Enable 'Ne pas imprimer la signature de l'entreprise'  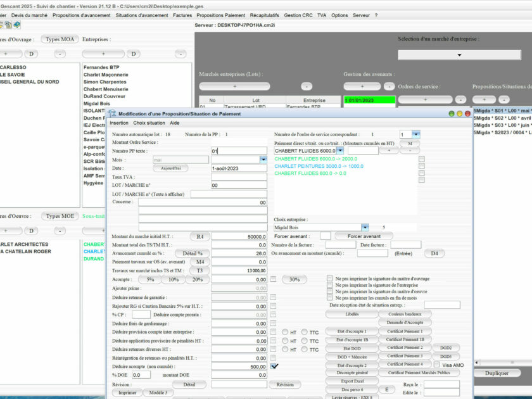(329, 284)
